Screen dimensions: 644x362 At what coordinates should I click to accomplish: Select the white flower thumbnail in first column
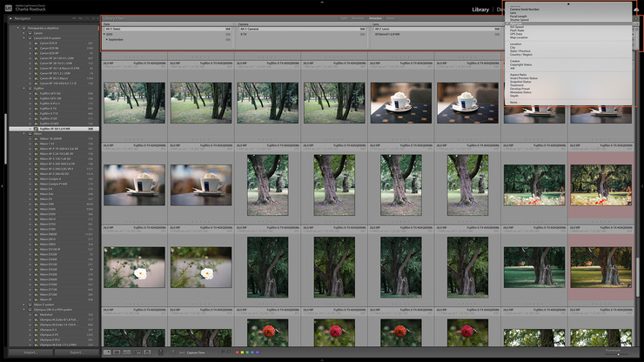[134, 267]
